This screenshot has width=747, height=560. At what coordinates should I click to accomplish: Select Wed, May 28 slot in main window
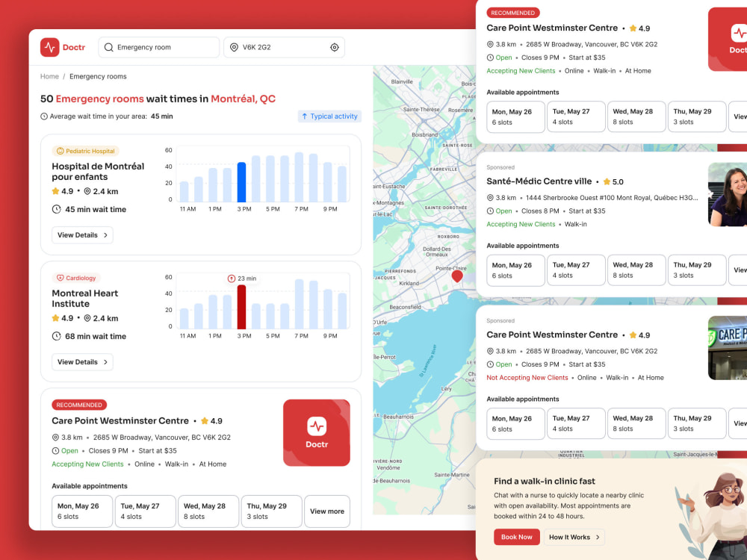(208, 511)
